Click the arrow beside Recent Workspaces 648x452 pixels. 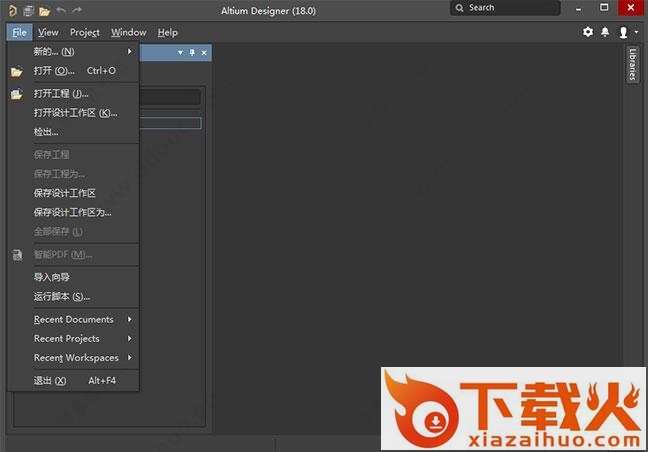[129, 357]
